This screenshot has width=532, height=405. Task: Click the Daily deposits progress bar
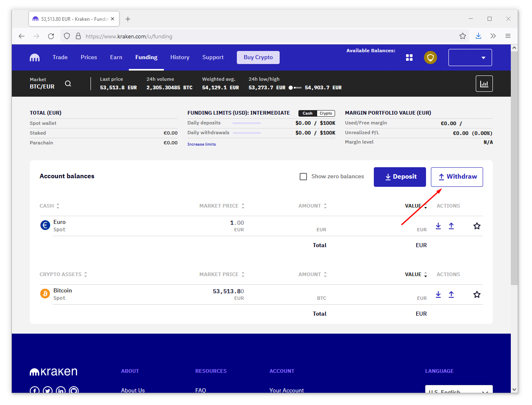tap(247, 123)
